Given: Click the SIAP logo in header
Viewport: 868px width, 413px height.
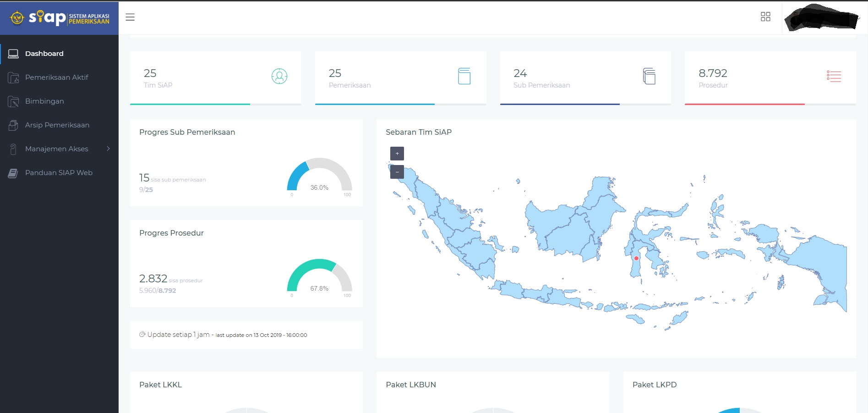Looking at the screenshot, I should (x=60, y=18).
